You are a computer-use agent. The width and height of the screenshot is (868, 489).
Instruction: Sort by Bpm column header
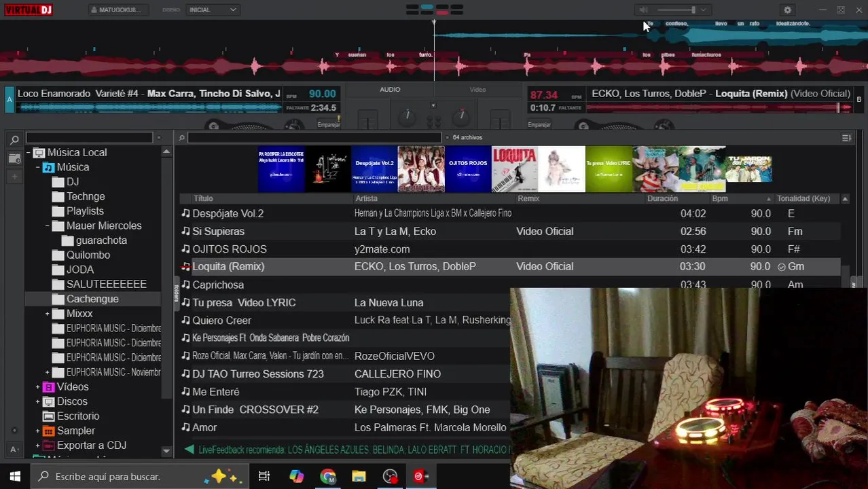(720, 198)
